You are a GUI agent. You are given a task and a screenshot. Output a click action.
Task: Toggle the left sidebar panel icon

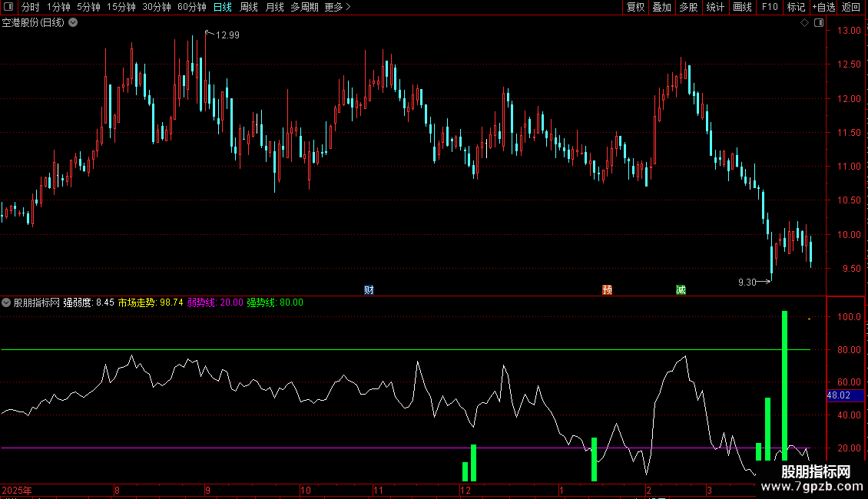point(8,8)
